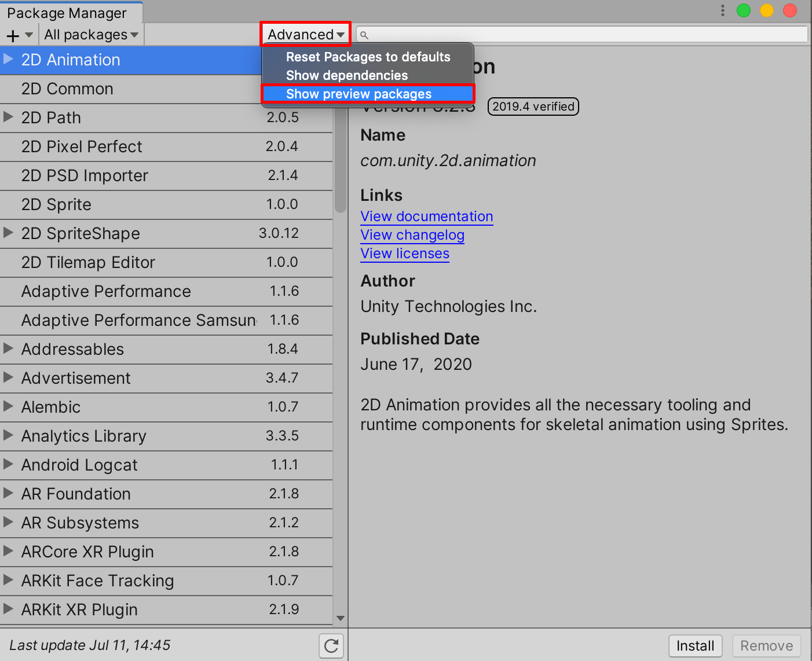Click the package list vertical scrollbar
Viewport: 812px width, 661px height.
click(341, 174)
